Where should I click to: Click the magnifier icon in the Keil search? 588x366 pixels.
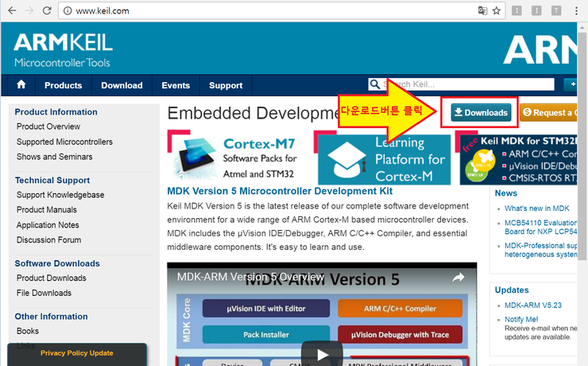374,85
